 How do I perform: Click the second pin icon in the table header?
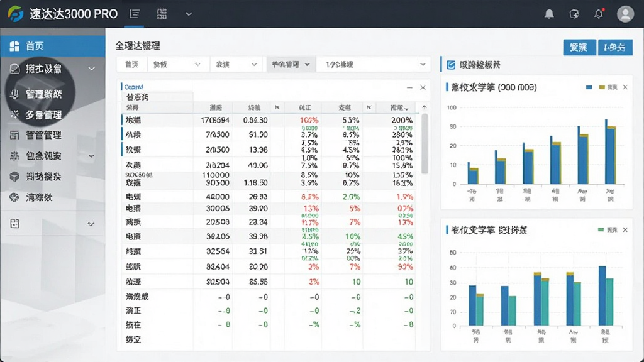(x=369, y=107)
